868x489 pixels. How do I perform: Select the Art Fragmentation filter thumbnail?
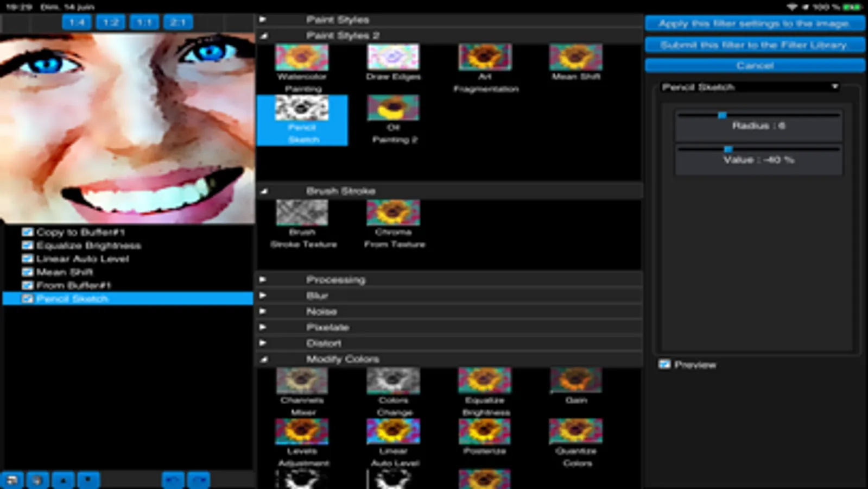485,57
